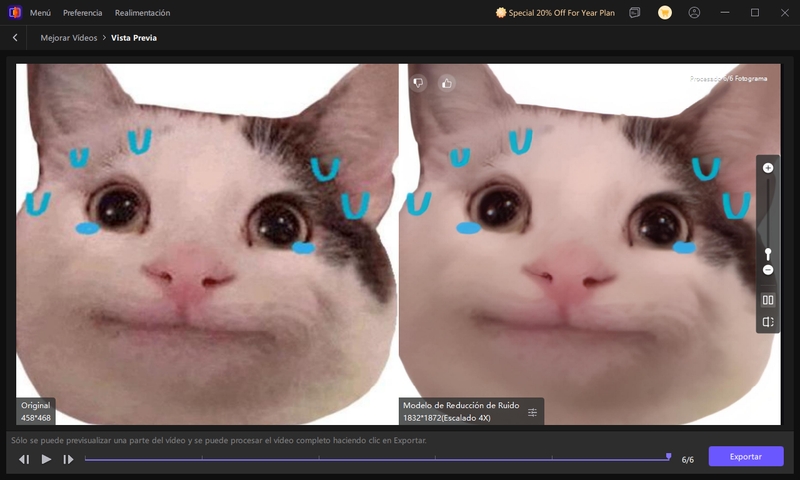This screenshot has width=800, height=480.
Task: Navigate to Mejorar Vídeos breadcrumb
Action: click(x=69, y=38)
